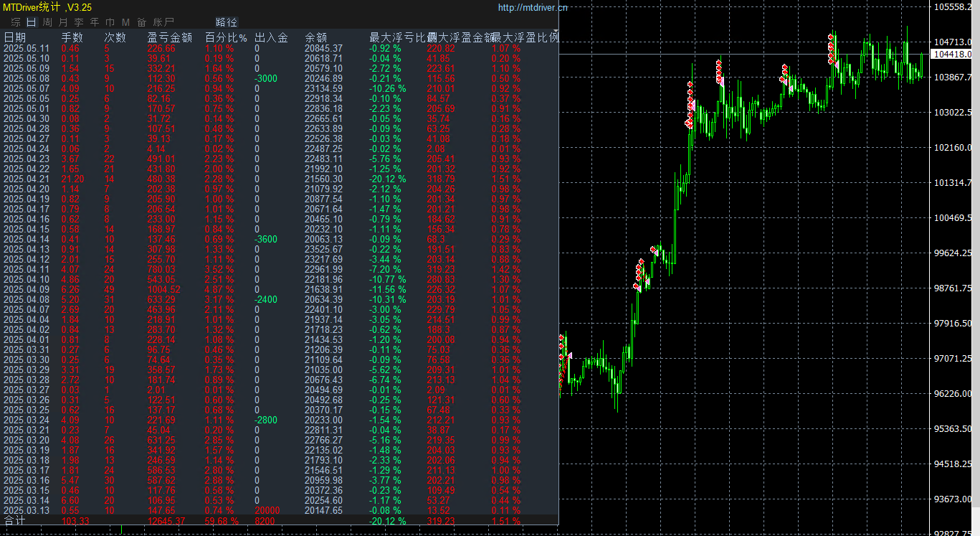
Task: Click the total profit 12645.37
Action: [x=166, y=520]
